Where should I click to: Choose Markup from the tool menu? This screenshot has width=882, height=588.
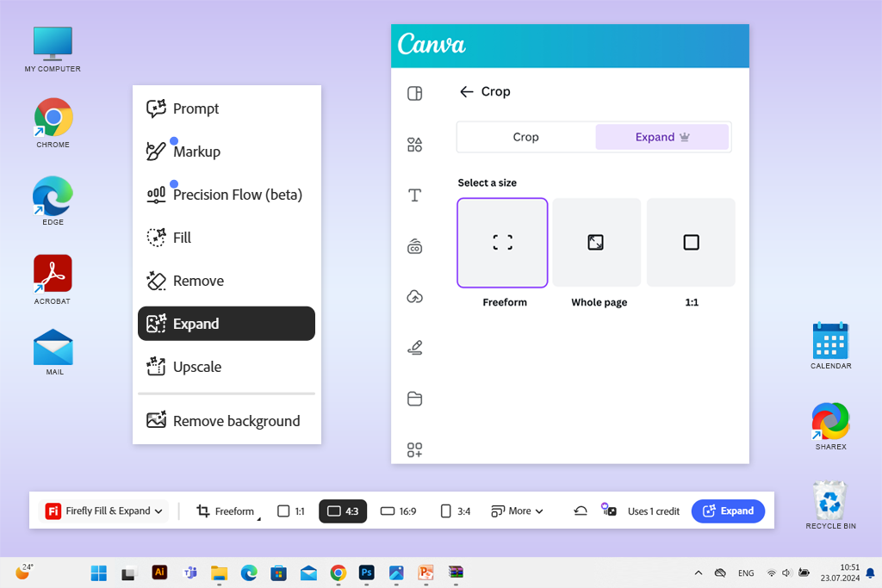click(227, 152)
